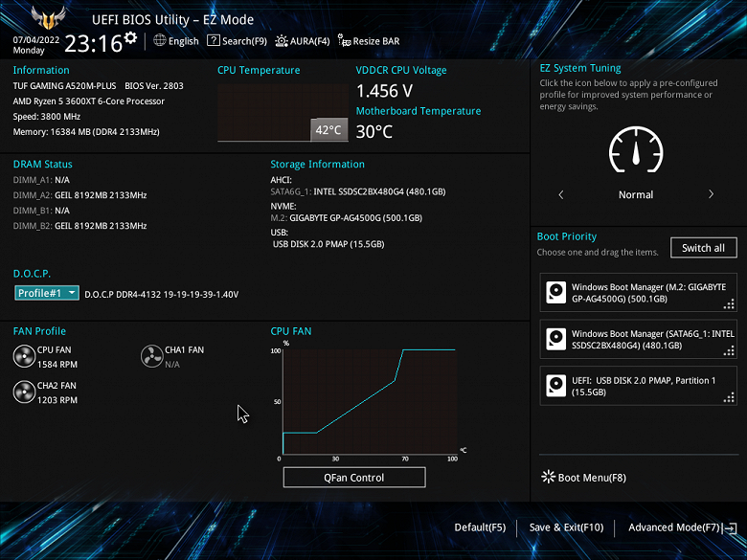Open Resize BAR setting
The image size is (747, 560).
(x=376, y=41)
